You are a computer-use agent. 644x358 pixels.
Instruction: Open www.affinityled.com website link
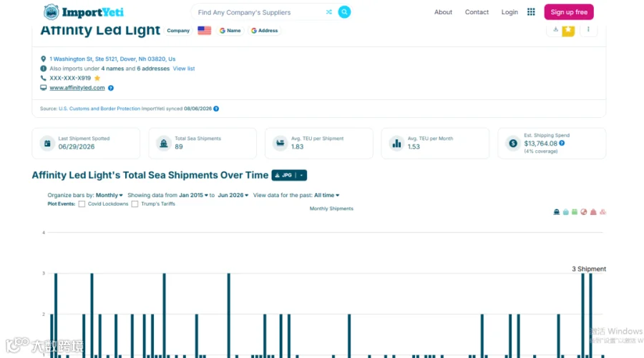77,88
